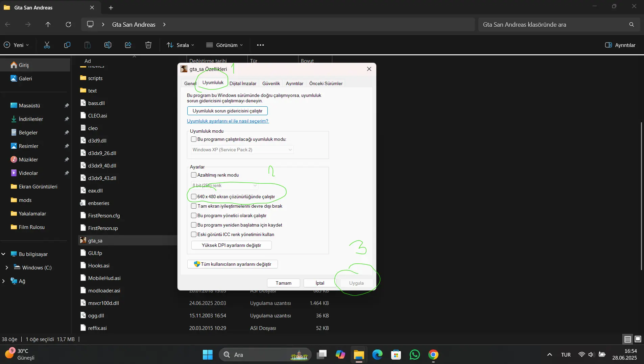Check Tam ekran iyileştirmelerini devre dışı bırak

pyautogui.click(x=194, y=206)
